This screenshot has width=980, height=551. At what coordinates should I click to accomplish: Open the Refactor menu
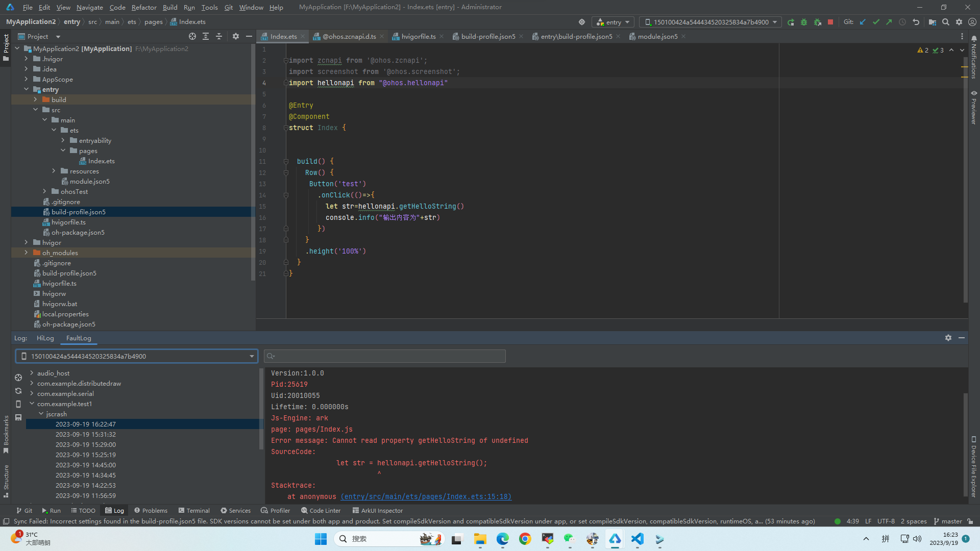pos(144,7)
